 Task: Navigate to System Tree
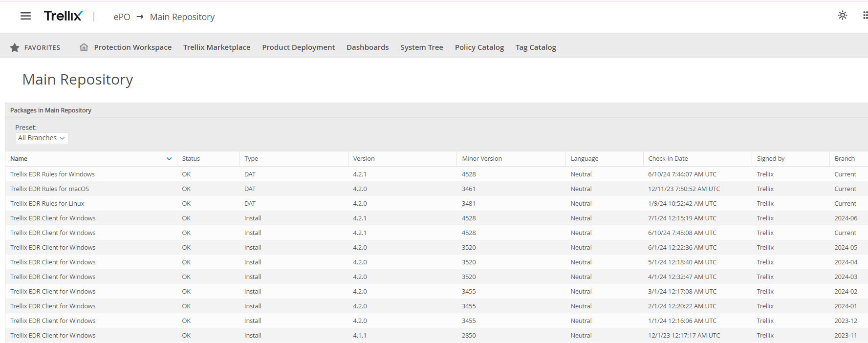click(422, 47)
